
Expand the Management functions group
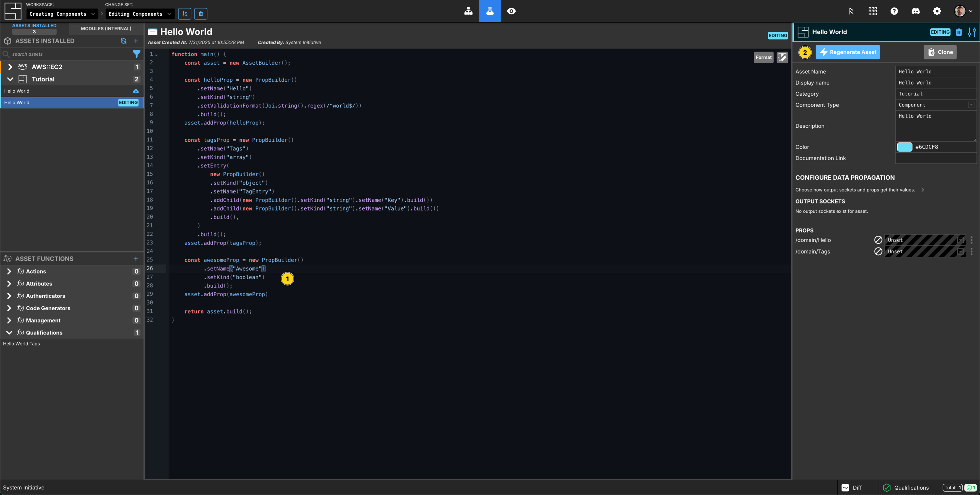click(9, 320)
